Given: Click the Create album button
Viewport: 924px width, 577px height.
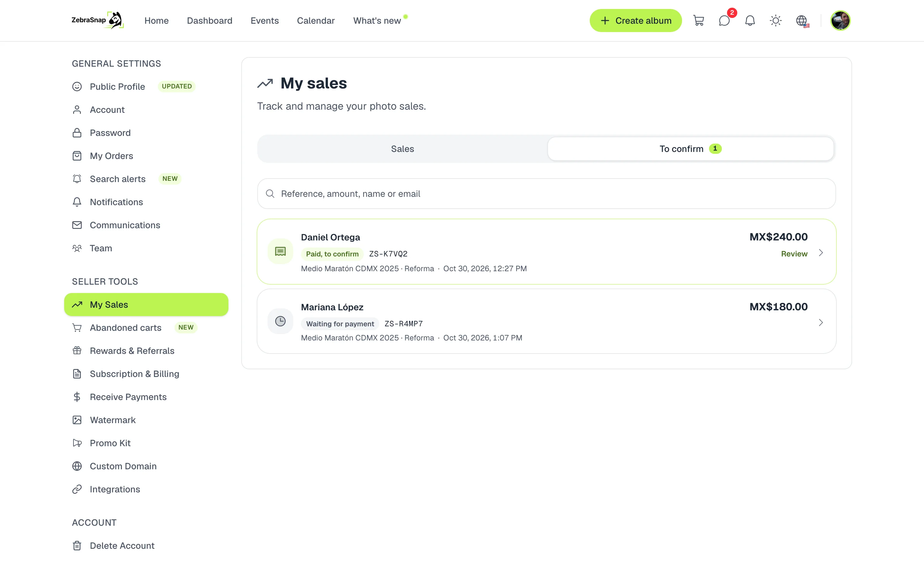Looking at the screenshot, I should point(635,21).
